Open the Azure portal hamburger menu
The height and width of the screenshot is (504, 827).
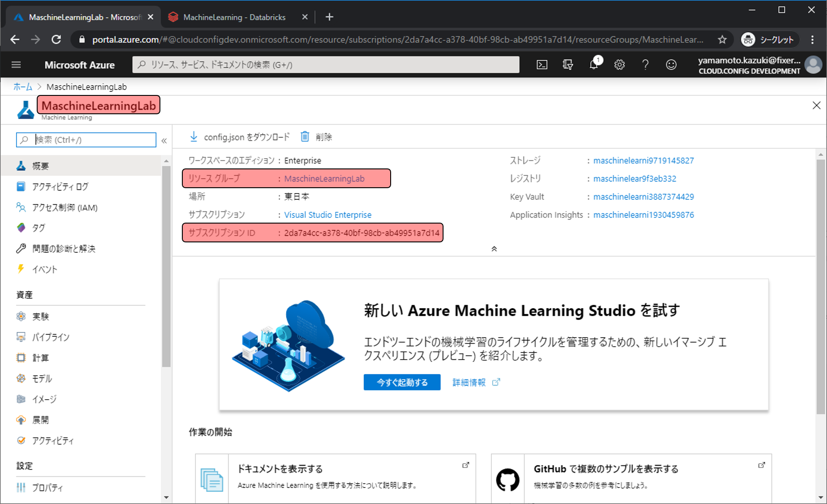tap(16, 65)
